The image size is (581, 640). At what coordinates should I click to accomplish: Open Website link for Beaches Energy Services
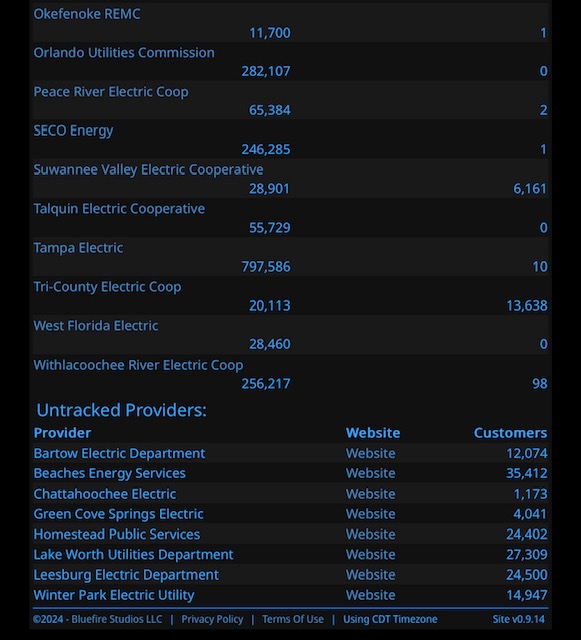[x=370, y=473]
